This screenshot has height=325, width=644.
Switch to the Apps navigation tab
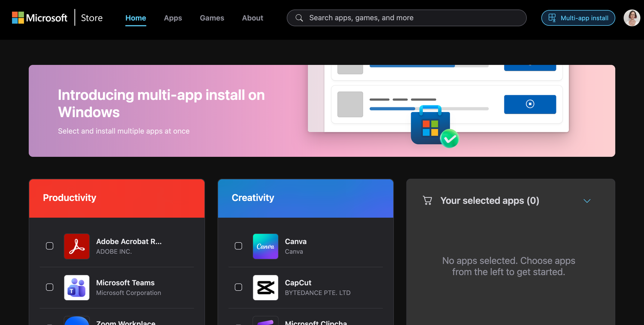pos(173,18)
